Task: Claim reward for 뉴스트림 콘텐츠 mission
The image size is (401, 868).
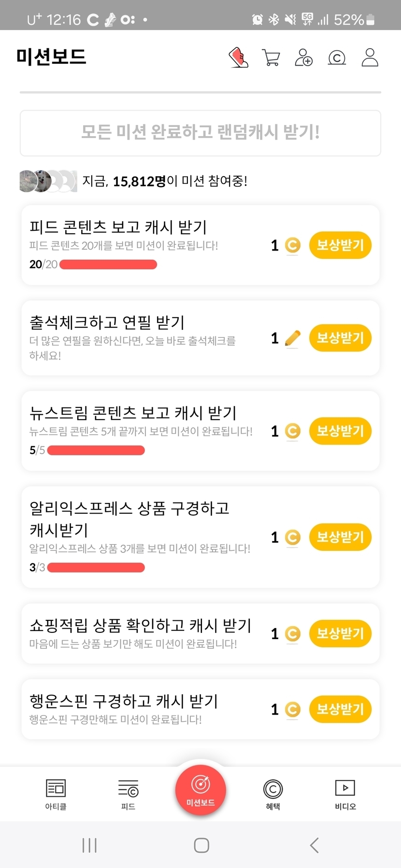Action: (340, 431)
